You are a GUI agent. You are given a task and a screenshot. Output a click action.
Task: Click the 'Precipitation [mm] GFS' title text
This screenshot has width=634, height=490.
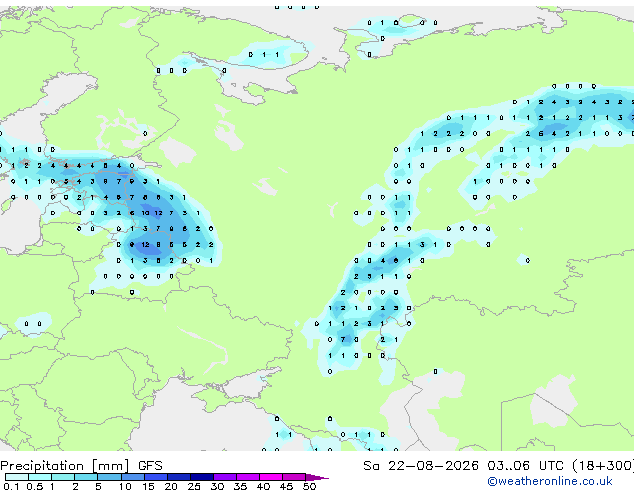tap(81, 466)
